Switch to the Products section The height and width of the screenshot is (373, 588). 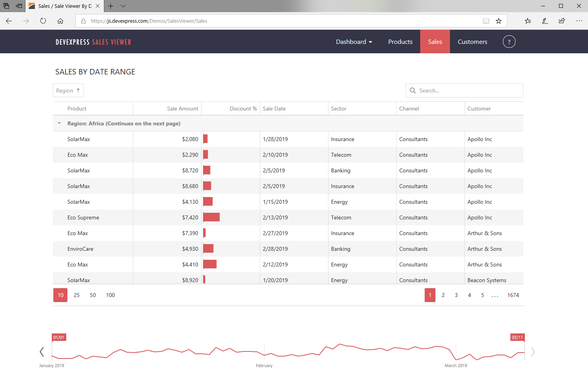[x=400, y=42]
